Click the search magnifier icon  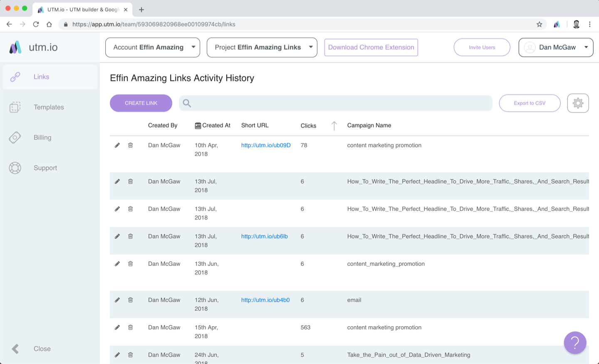[187, 103]
